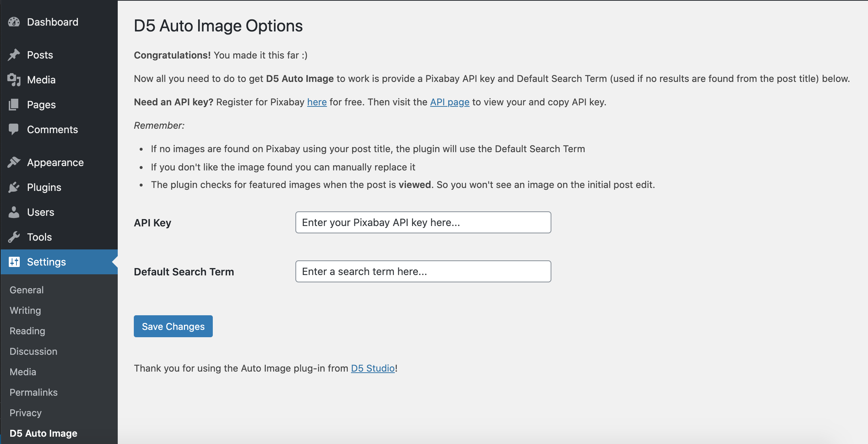This screenshot has height=444, width=868.
Task: Click the Plugins plug icon
Action: coord(14,187)
